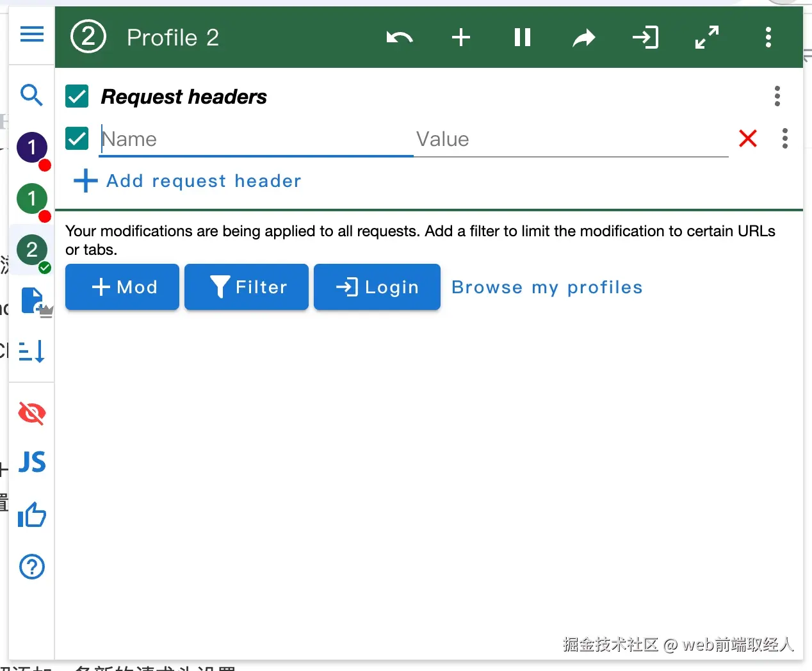Image resolution: width=812 pixels, height=671 pixels.
Task: Click the share arrow icon
Action: 584,38
